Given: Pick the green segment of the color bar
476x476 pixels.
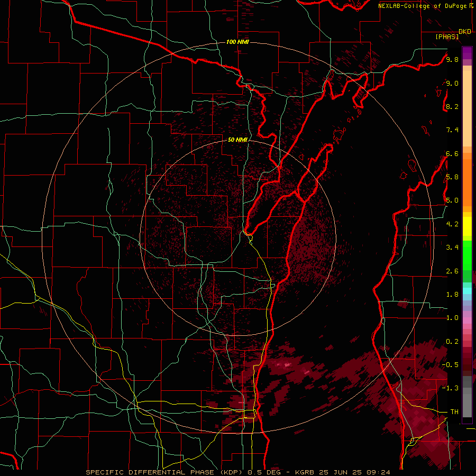Looking at the screenshot, I should pos(467,255).
